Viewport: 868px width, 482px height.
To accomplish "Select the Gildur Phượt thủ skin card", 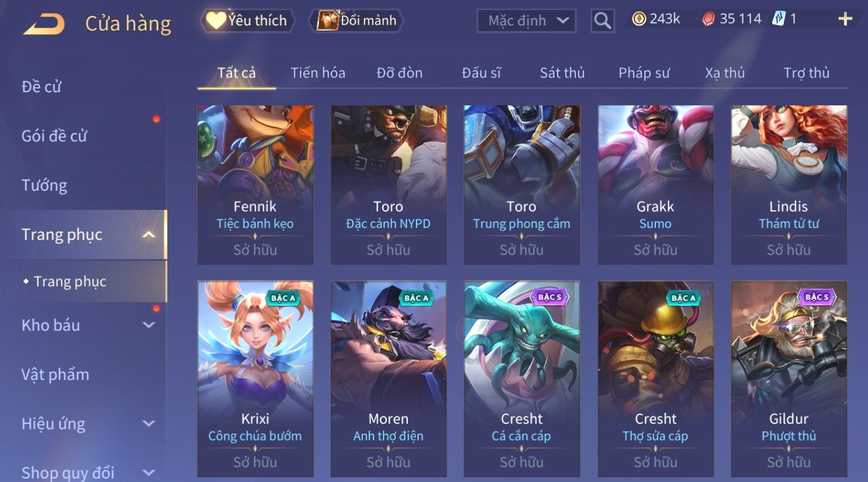I will [x=789, y=379].
